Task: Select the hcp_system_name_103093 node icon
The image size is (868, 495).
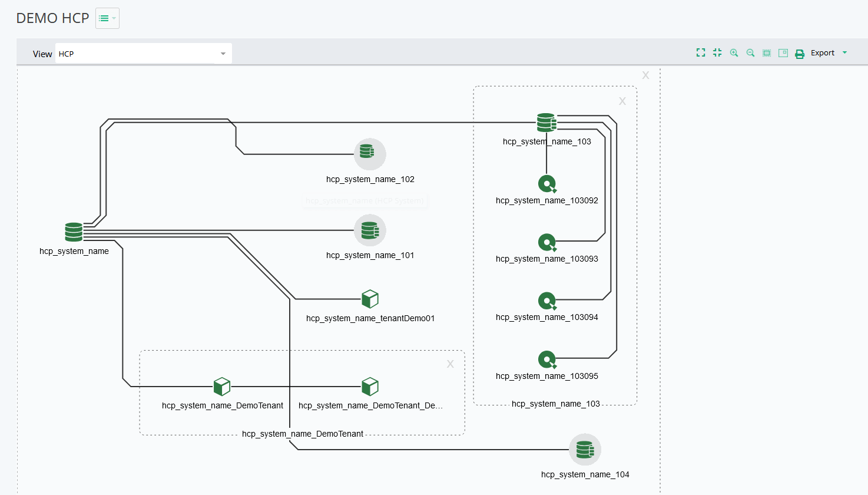Action: tap(547, 242)
